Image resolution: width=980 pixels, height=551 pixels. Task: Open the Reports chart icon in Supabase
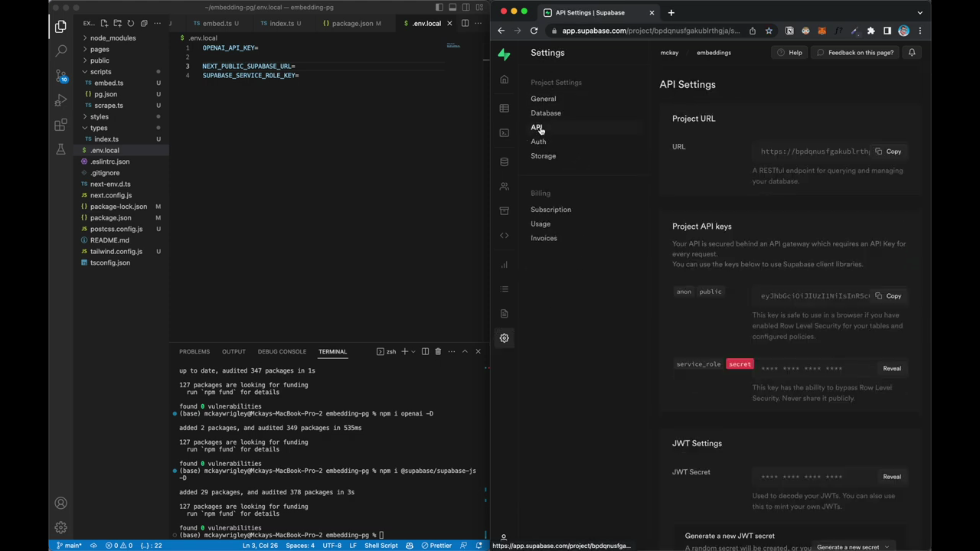[x=504, y=265]
